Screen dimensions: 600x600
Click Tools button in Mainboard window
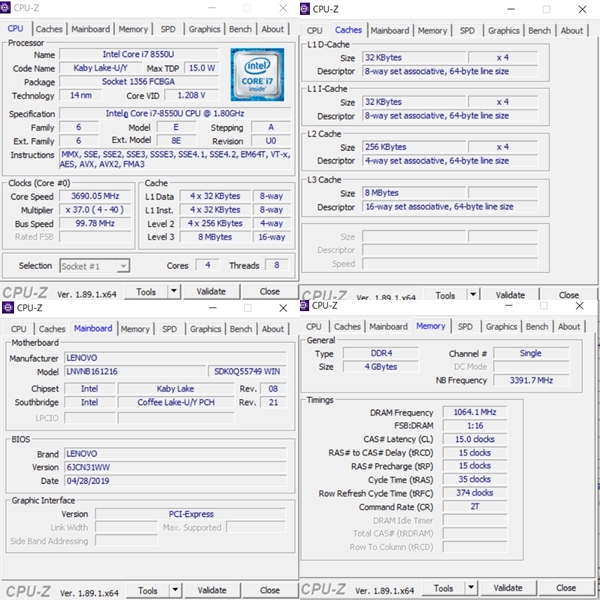point(148,590)
